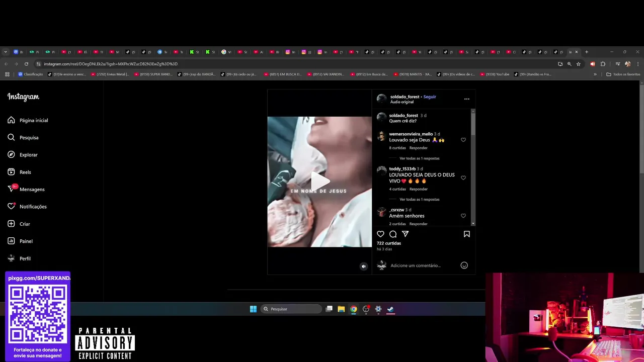Open toddy_1533rb's profile link
This screenshot has height=362, width=644.
(x=402, y=169)
